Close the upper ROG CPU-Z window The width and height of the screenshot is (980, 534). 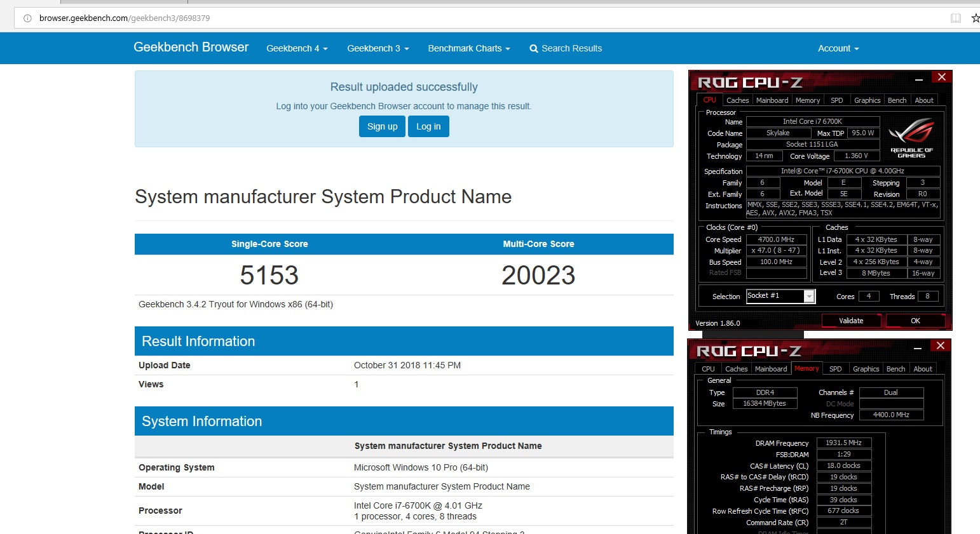tap(942, 77)
